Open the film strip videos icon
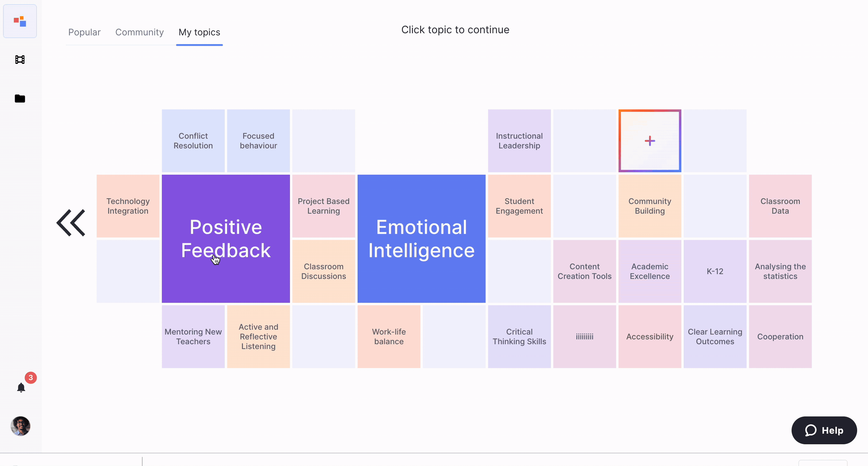 coord(20,60)
